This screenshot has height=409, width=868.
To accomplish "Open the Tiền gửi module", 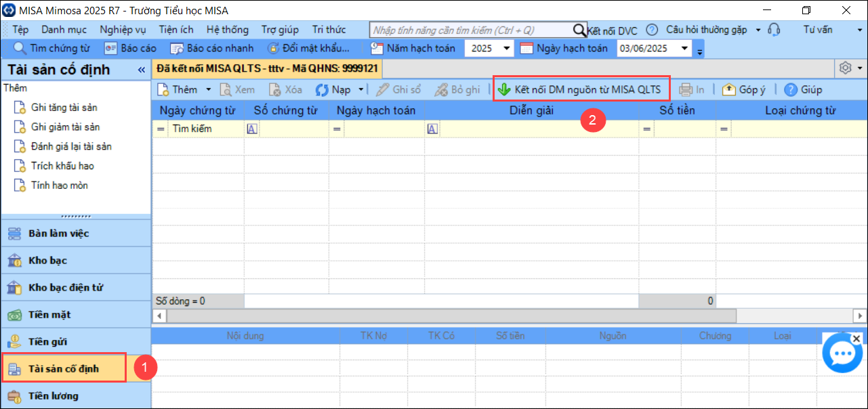I will pos(76,342).
